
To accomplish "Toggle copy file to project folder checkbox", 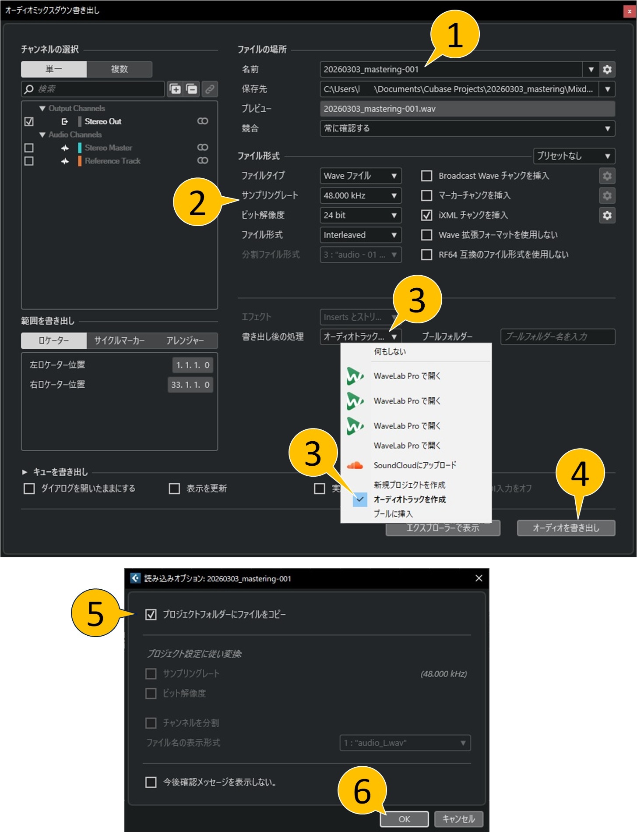I will [x=151, y=614].
